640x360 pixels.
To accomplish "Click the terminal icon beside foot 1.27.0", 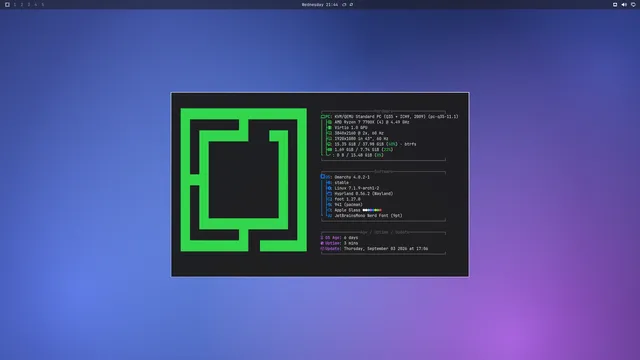I will tap(330, 199).
